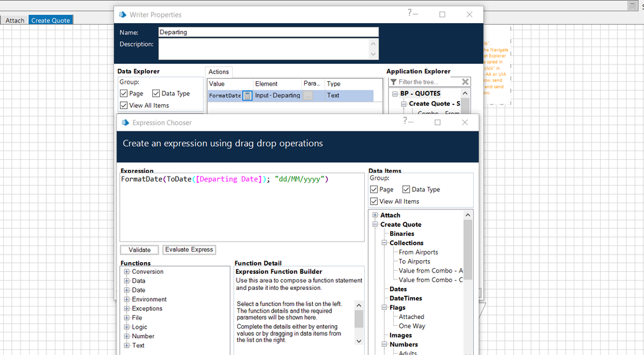Collapse the Collections node in Data Items
Viewport: 644px width, 355px height.
click(384, 243)
